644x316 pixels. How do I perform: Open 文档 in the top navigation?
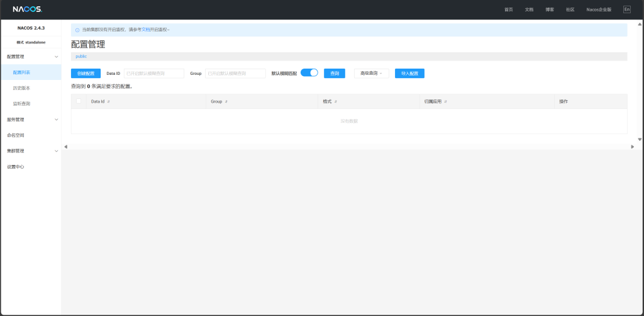pyautogui.click(x=529, y=9)
